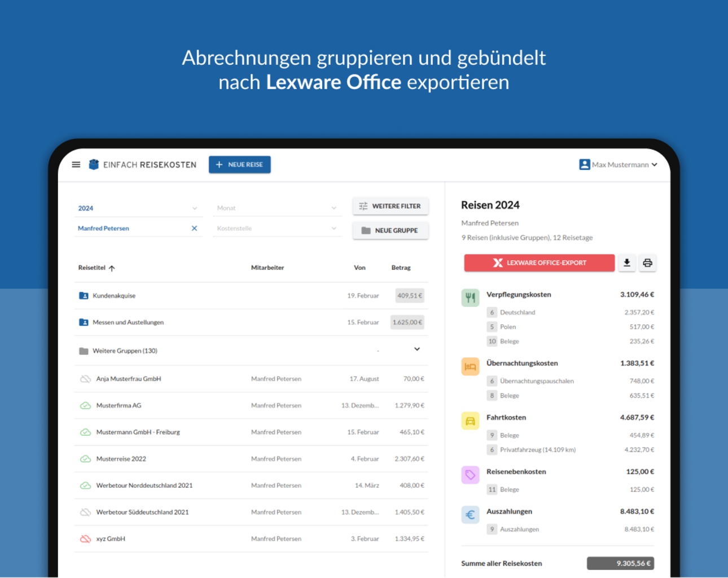Open the Monat filter dropdown
Image resolution: width=728 pixels, height=578 pixels.
tap(277, 208)
